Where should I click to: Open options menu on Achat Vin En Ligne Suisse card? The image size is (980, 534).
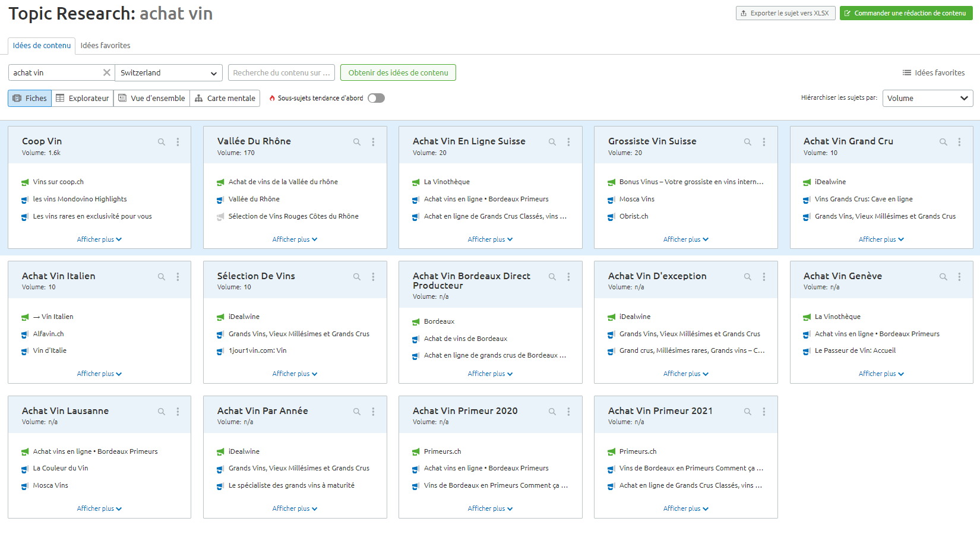click(x=568, y=142)
